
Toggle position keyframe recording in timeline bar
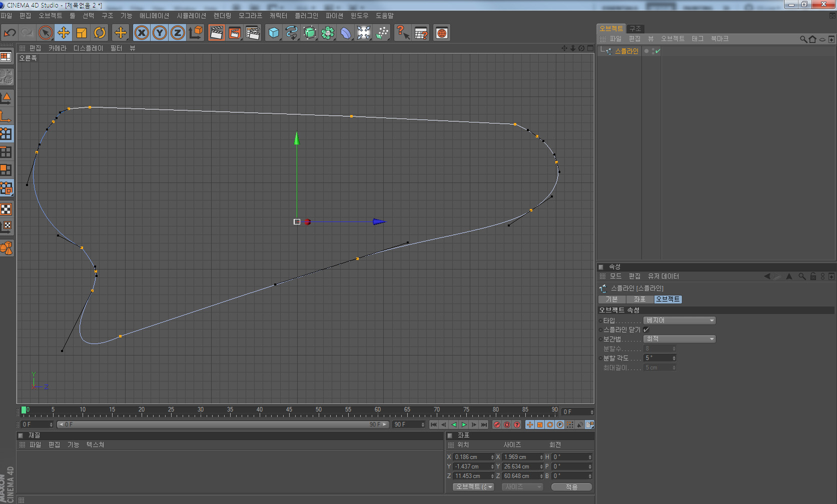[x=530, y=424]
